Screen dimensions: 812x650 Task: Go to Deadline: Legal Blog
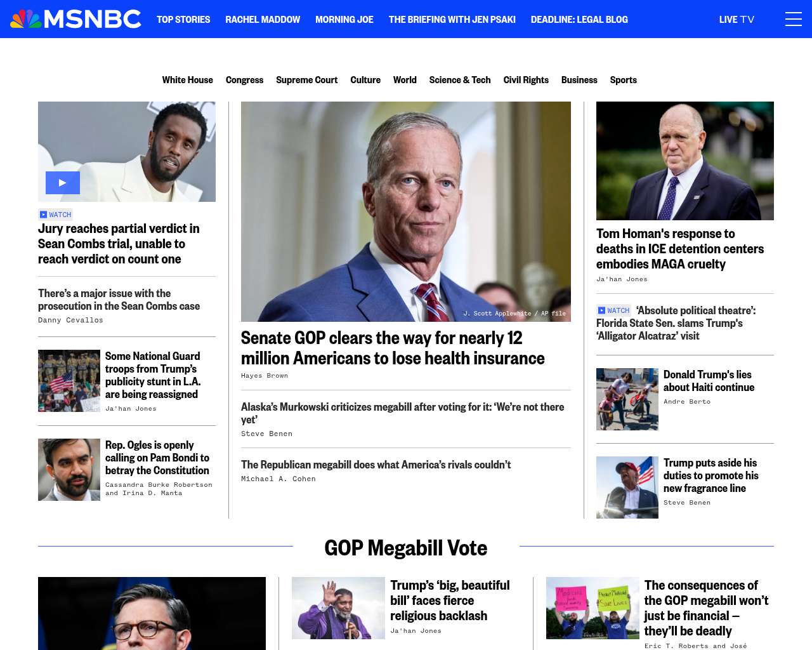(579, 20)
